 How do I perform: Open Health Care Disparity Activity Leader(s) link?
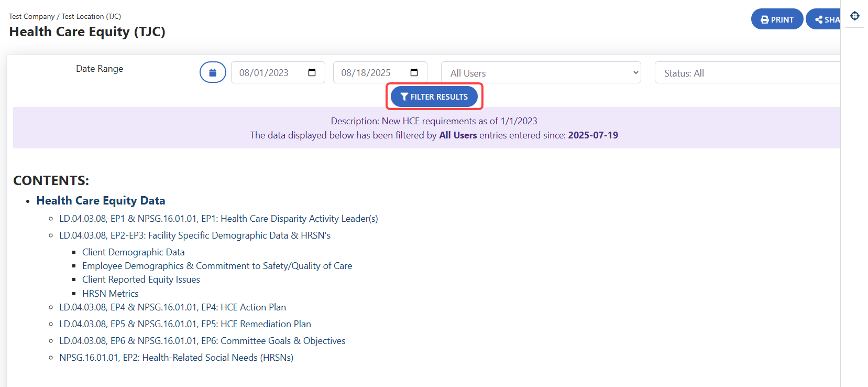218,219
